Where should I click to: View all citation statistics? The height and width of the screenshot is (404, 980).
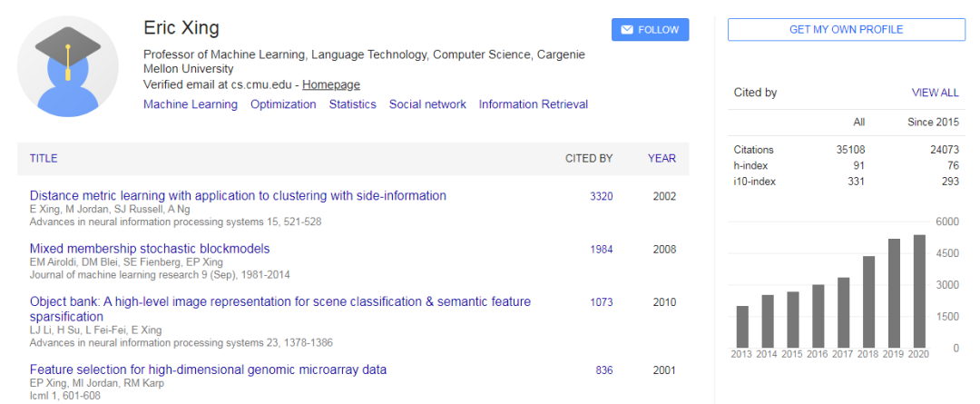[x=935, y=93]
